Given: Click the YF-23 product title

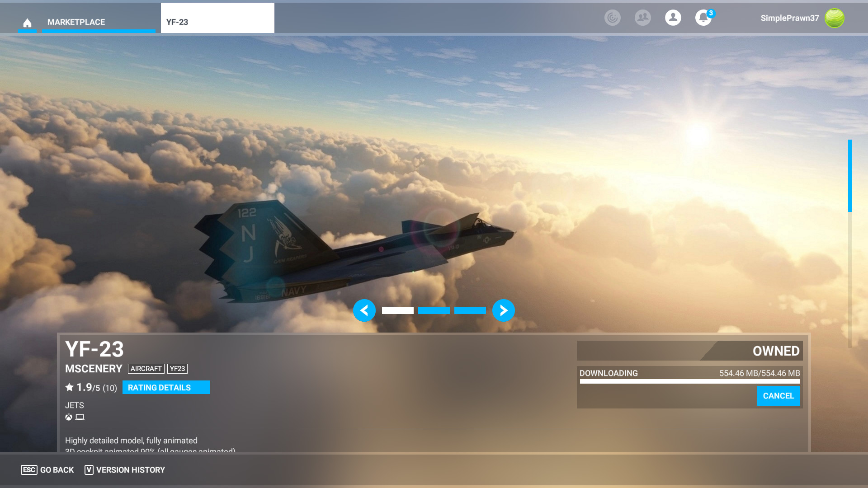Looking at the screenshot, I should click(94, 349).
